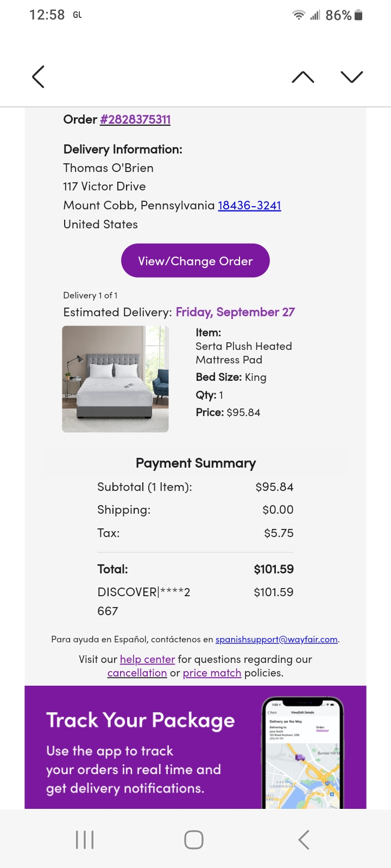
Task: Open order number #2828375311 link
Action: point(135,119)
